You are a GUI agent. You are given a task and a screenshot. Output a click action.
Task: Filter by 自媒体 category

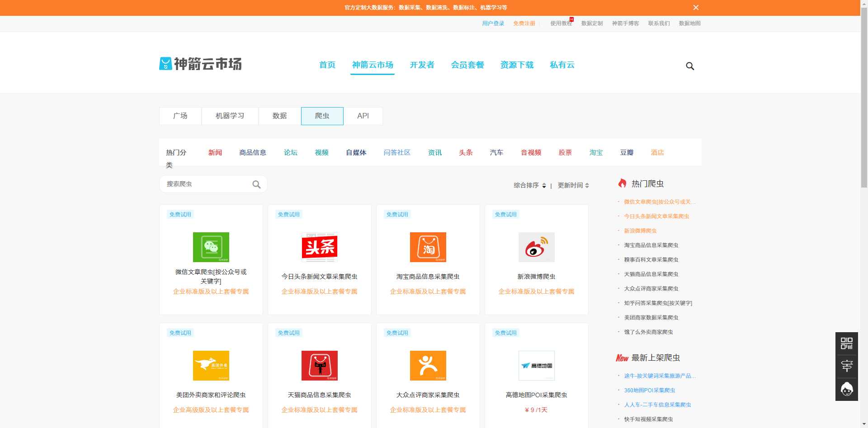(x=356, y=153)
